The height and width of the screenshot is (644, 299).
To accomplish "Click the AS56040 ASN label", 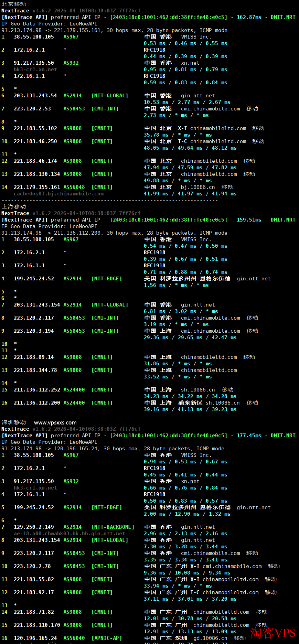I will 74,638.
